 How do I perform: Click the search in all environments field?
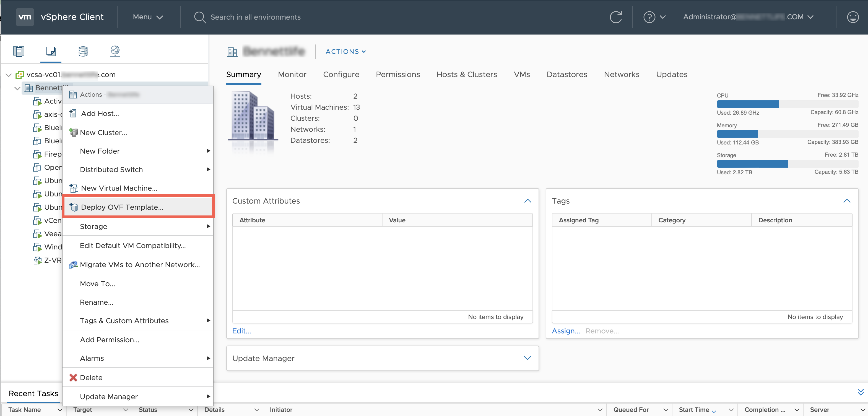[x=255, y=17]
